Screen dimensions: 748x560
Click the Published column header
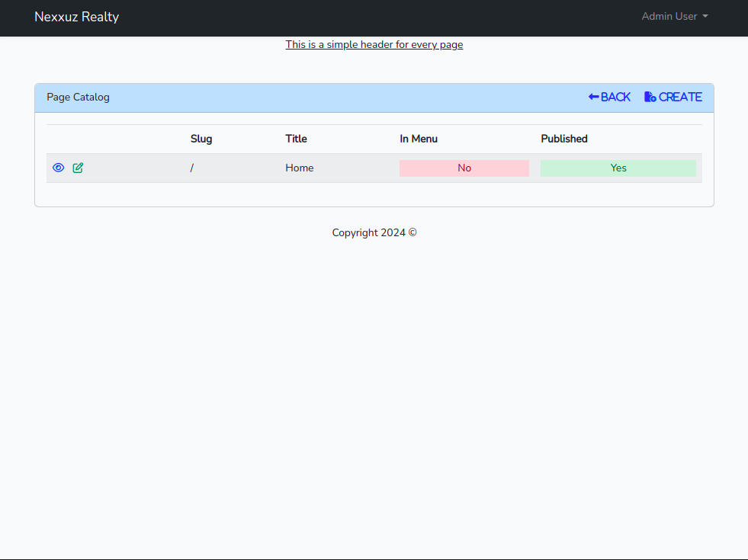click(563, 139)
